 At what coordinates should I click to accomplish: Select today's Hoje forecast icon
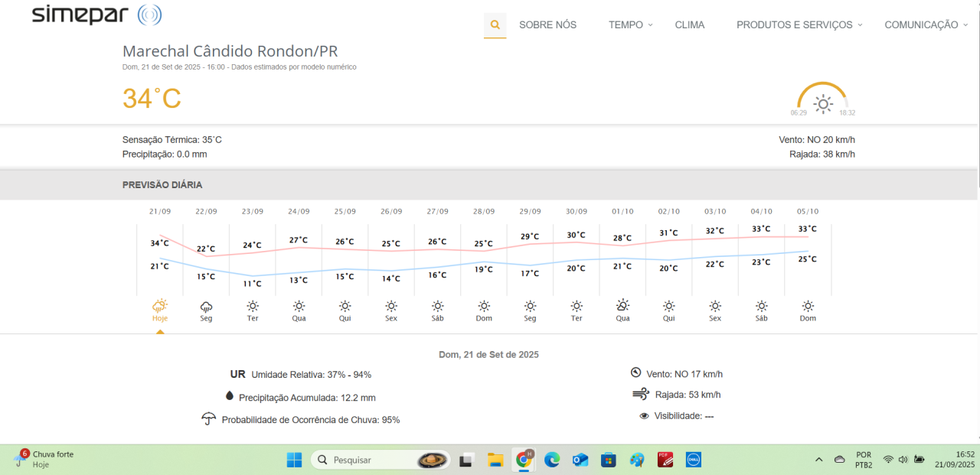click(160, 306)
